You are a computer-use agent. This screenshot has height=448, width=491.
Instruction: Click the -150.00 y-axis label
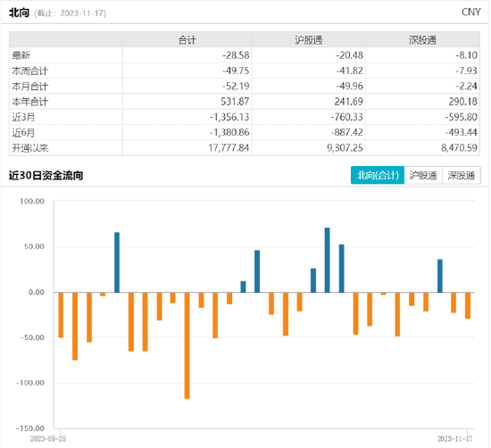tap(30, 428)
